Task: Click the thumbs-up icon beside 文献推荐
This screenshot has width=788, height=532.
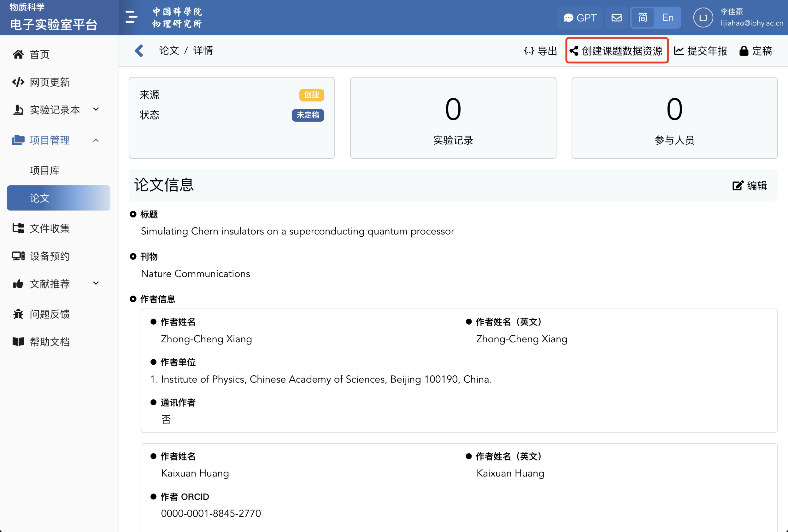Action: [18, 284]
